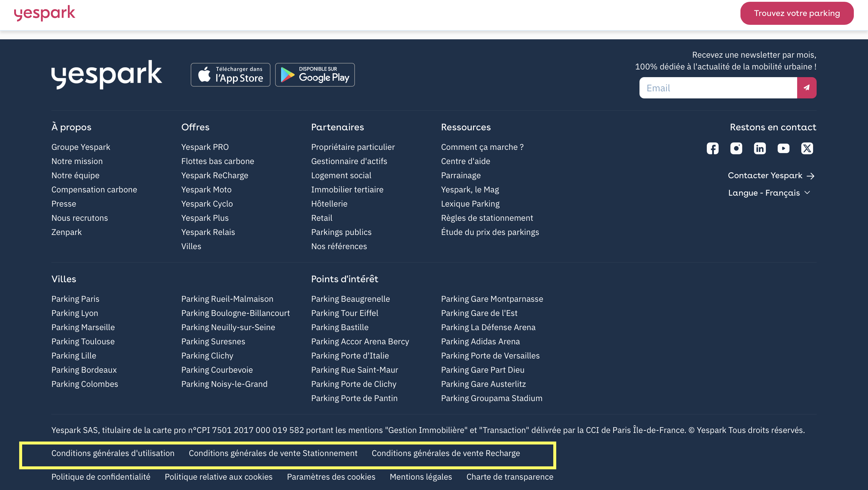Open Parking Lyon city link
This screenshot has height=490, width=868.
click(x=75, y=313)
